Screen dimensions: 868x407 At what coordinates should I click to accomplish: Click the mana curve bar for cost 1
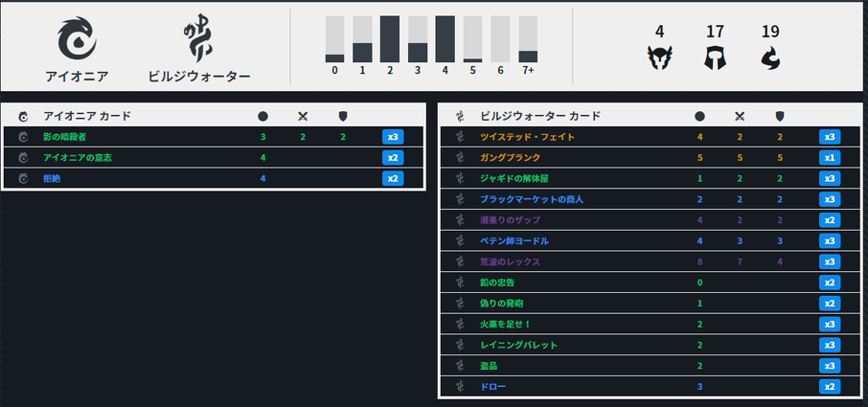coord(362,38)
